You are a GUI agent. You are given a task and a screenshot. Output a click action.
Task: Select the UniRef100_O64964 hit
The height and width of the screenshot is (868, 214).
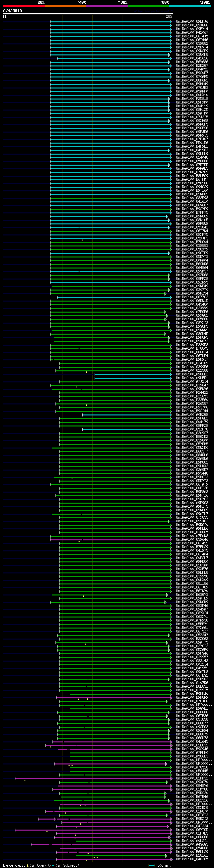click(192, 268)
